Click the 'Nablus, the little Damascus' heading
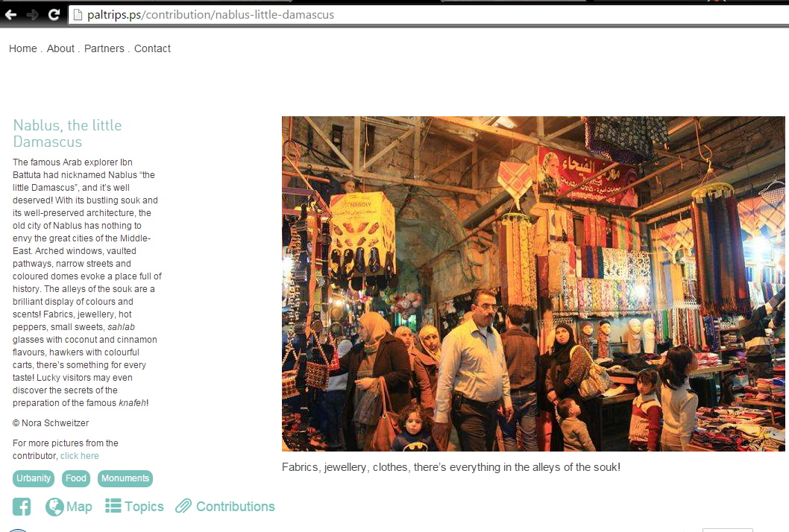 click(x=67, y=133)
